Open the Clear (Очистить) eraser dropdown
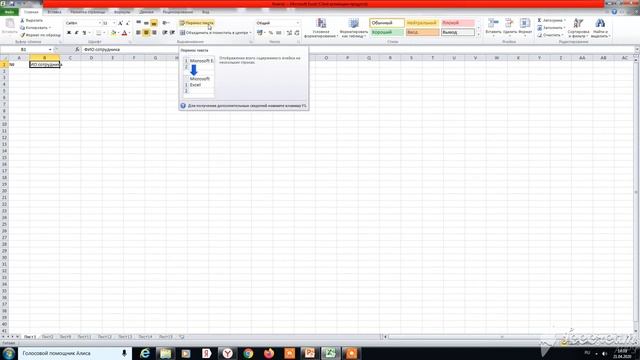The height and width of the screenshot is (360, 640). tap(551, 35)
